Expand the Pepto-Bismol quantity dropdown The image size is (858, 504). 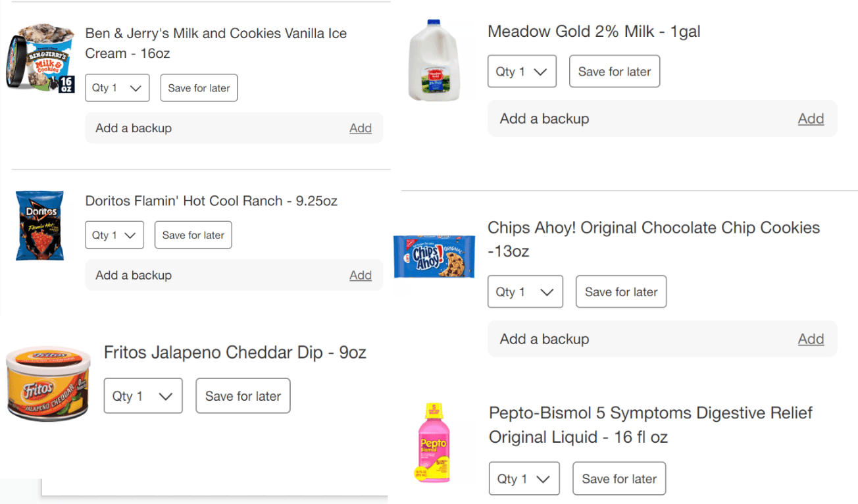pos(524,479)
